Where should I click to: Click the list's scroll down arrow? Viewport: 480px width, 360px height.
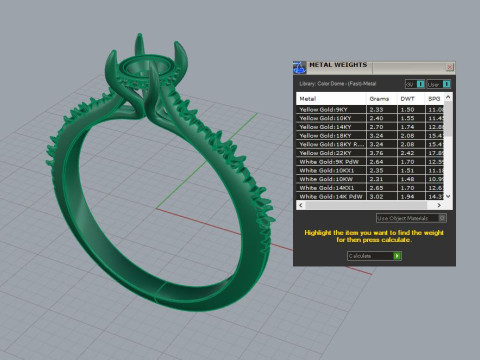(448, 196)
